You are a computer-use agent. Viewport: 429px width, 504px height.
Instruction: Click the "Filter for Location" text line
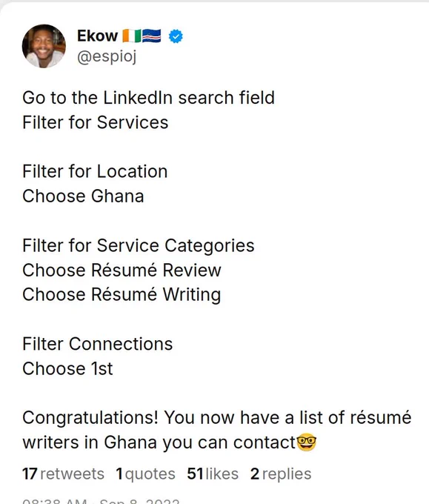95,171
